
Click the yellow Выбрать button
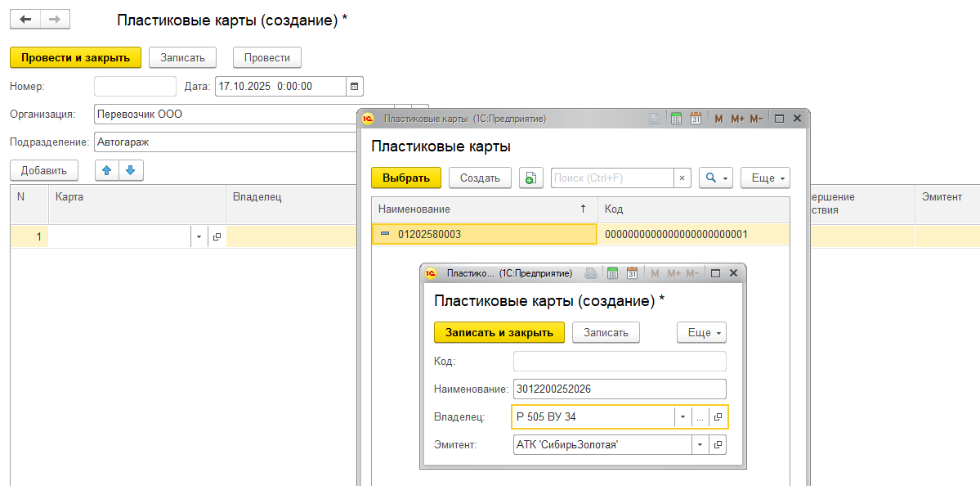point(406,178)
